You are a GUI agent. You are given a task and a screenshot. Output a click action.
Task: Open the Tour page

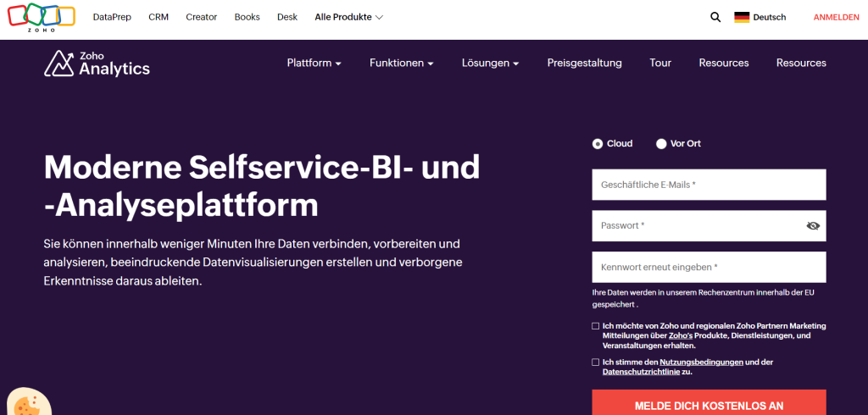pos(660,63)
